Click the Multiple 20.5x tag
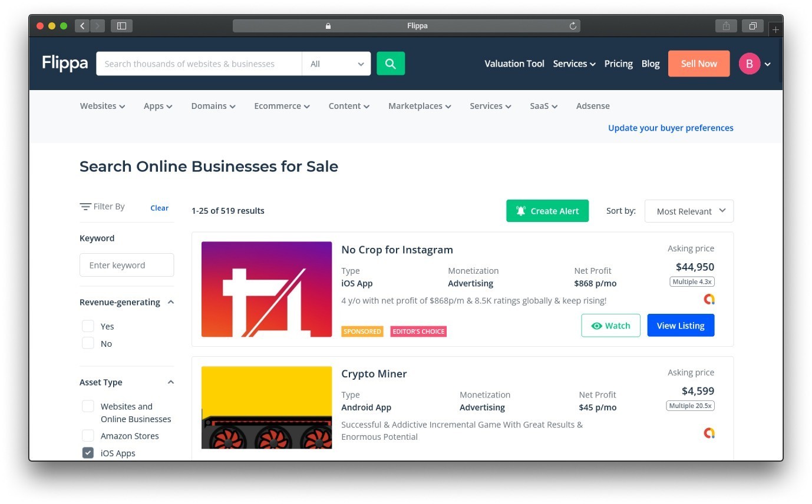Screen dimensions: 812x504 click(691, 406)
